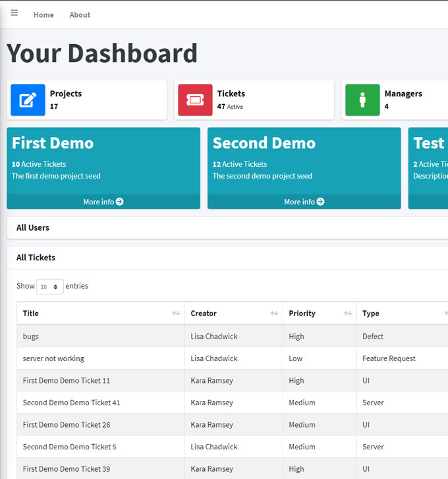Image resolution: width=448 pixels, height=479 pixels.
Task: Click the arrow icon on First Demo card
Action: [119, 202]
